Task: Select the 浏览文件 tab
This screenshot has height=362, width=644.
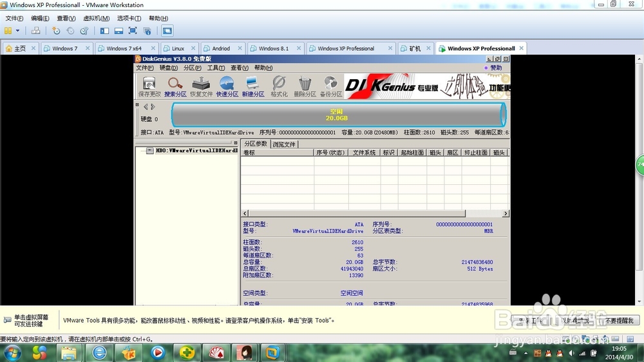Action: [x=284, y=144]
